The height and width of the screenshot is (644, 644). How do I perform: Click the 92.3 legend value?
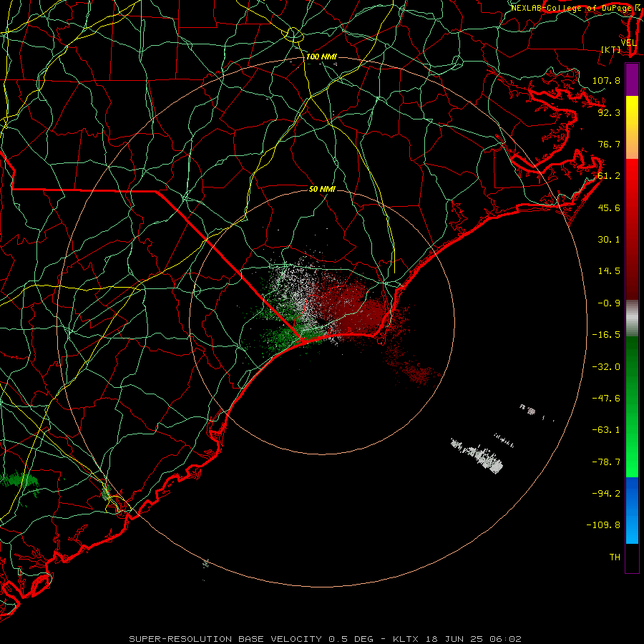[x=609, y=112]
